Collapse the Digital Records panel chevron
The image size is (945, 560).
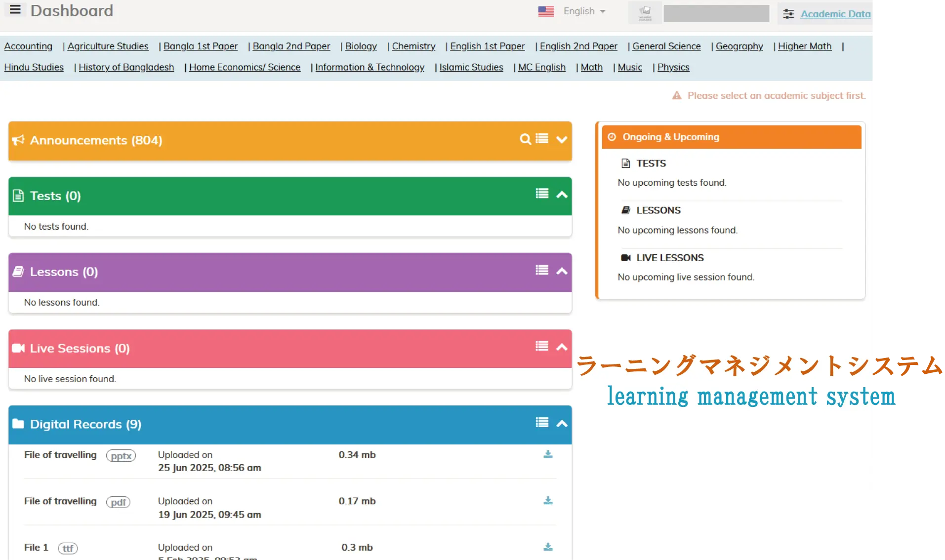(x=562, y=424)
